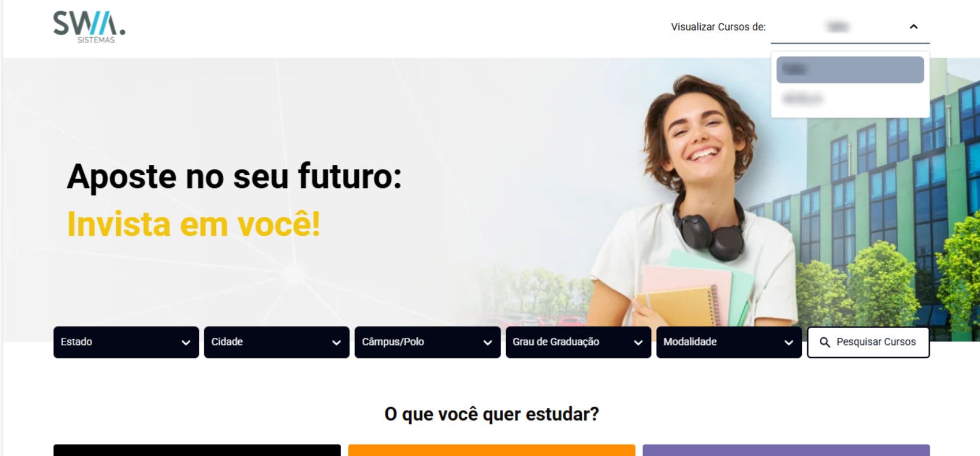Open the Modalidade dropdown
The image size is (980, 456).
[x=729, y=343]
